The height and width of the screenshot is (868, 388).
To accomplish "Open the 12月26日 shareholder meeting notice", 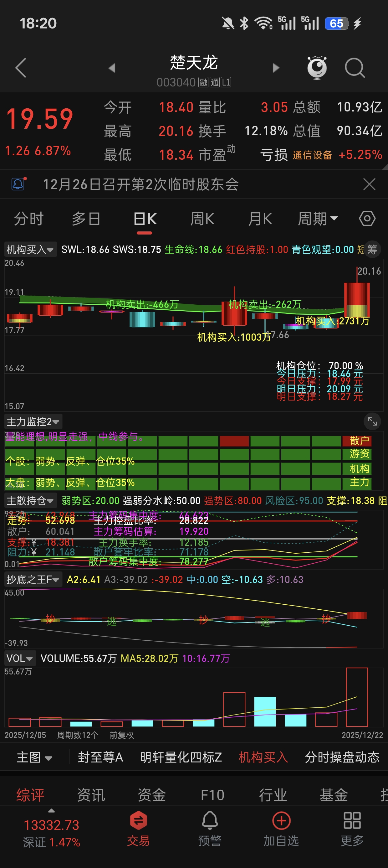I will click(x=141, y=184).
